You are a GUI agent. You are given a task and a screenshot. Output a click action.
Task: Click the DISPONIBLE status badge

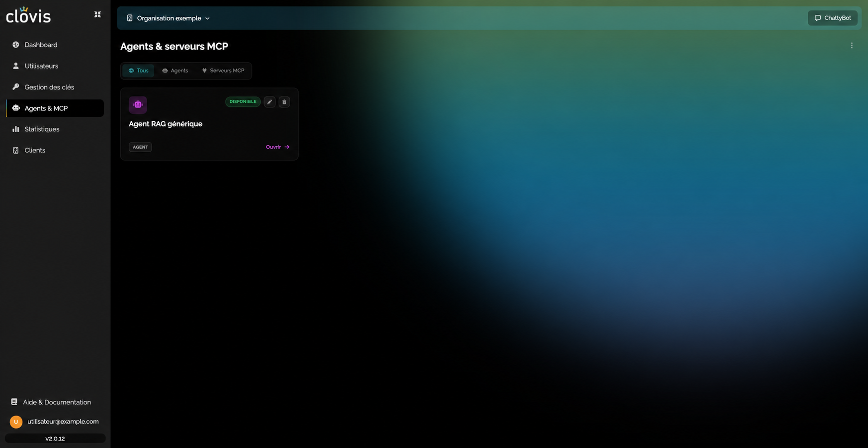[243, 102]
